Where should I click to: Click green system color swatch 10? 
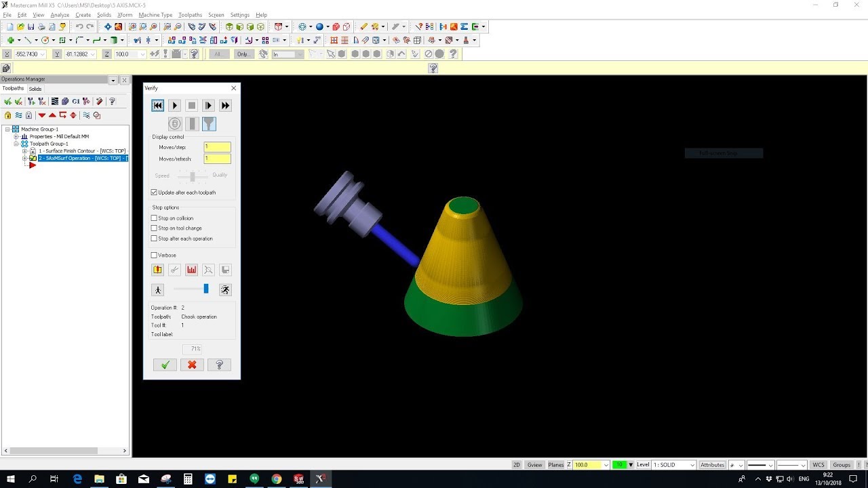(618, 465)
